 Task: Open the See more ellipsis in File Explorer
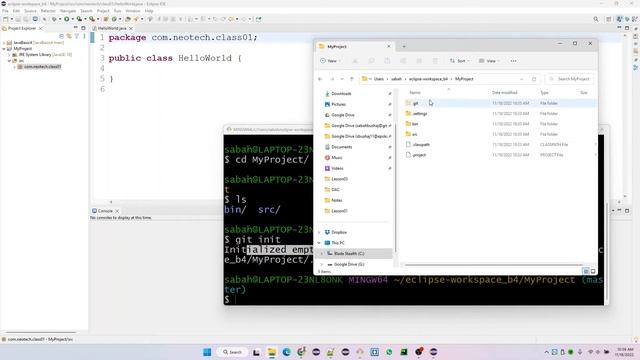click(513, 61)
